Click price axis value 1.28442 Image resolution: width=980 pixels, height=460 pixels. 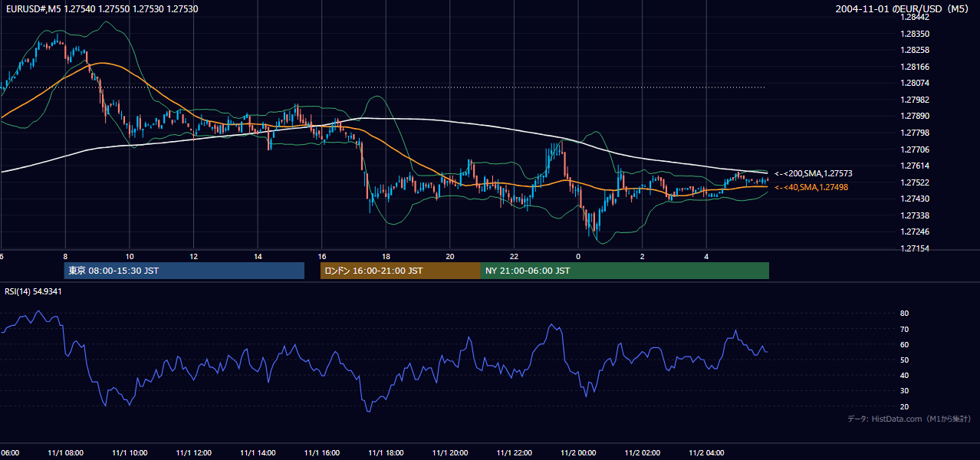(x=916, y=17)
